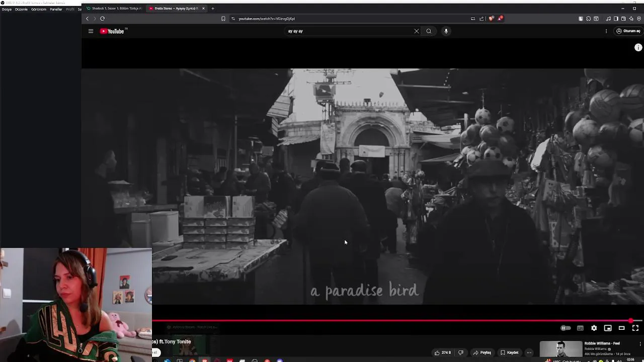Dislike the video
The height and width of the screenshot is (362, 644).
[460, 352]
